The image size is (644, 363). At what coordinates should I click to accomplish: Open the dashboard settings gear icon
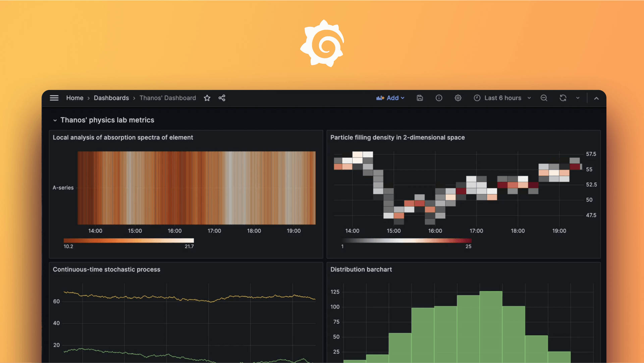tap(458, 97)
